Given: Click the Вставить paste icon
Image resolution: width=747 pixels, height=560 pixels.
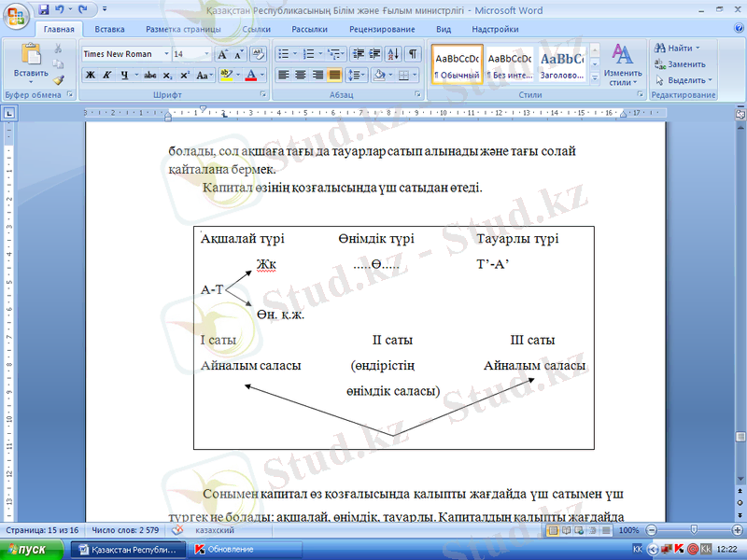Looking at the screenshot, I should [31, 53].
